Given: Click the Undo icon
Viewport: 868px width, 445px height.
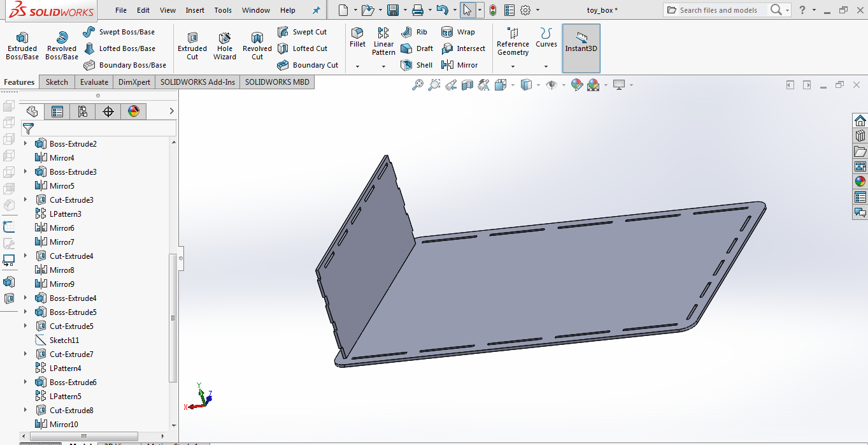Looking at the screenshot, I should [443, 10].
